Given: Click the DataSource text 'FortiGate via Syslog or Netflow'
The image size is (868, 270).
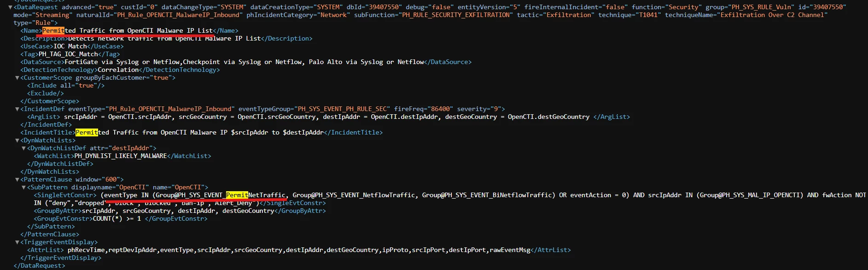Looking at the screenshot, I should (x=122, y=62).
